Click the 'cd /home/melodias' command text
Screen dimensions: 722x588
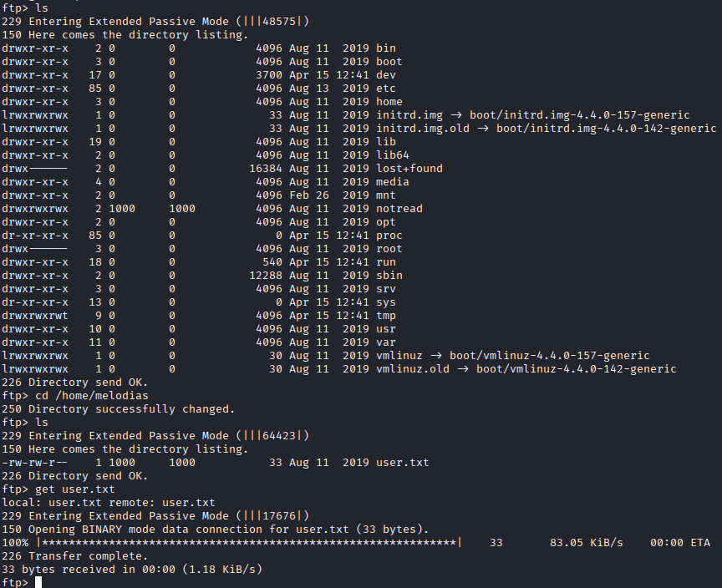click(87, 396)
